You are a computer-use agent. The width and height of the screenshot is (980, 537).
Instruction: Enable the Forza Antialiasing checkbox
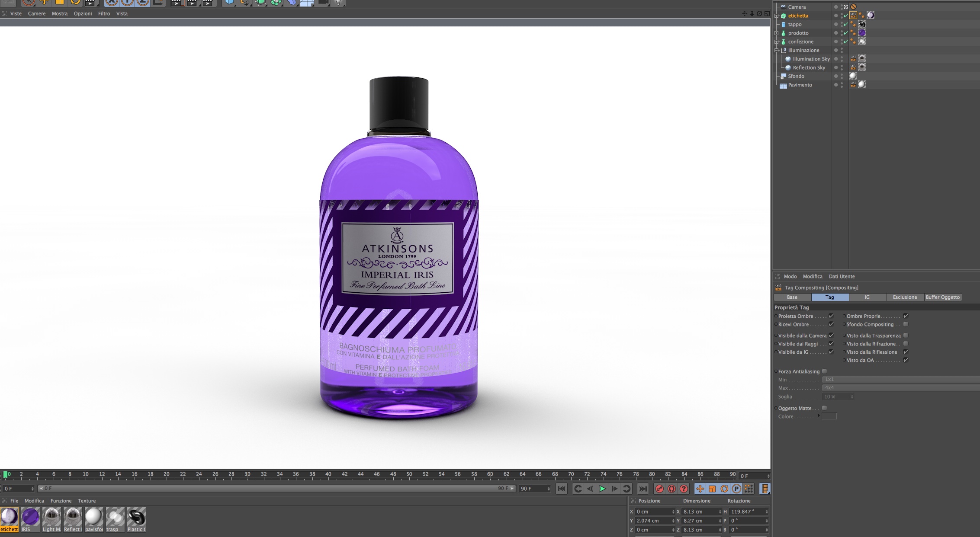(x=824, y=371)
